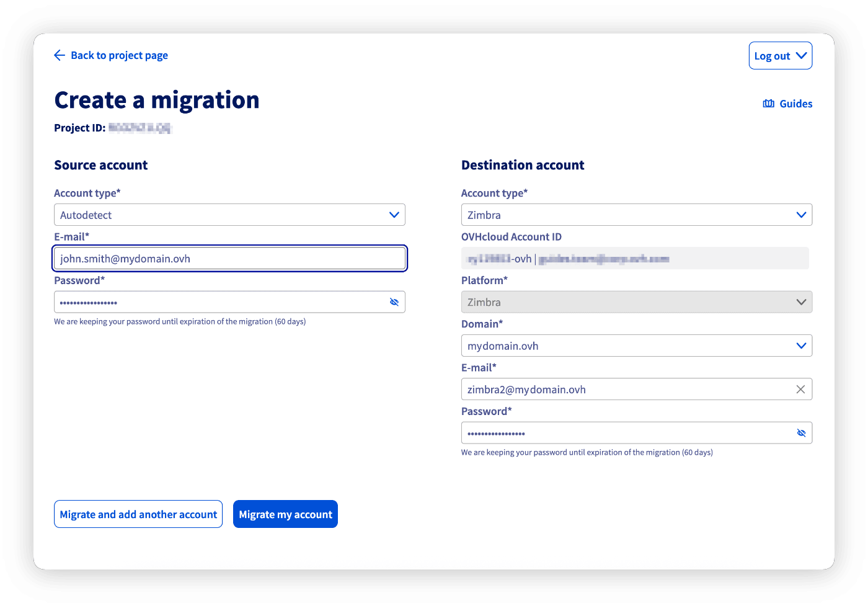Click the Source account heading
The image size is (868, 603).
101,165
